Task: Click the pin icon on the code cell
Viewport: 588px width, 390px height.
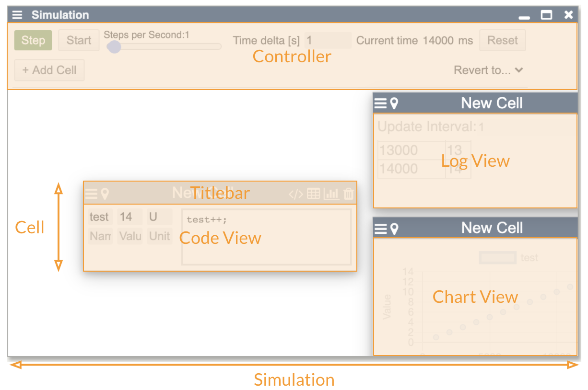Action: pos(105,194)
